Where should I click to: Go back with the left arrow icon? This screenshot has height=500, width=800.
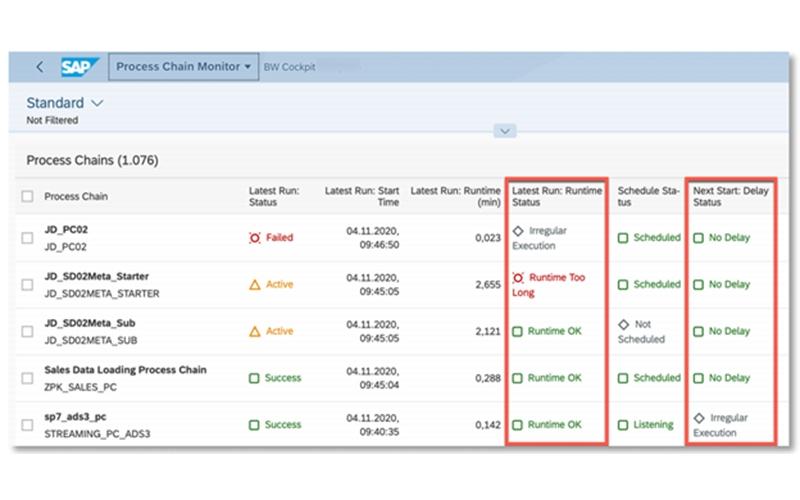40,67
